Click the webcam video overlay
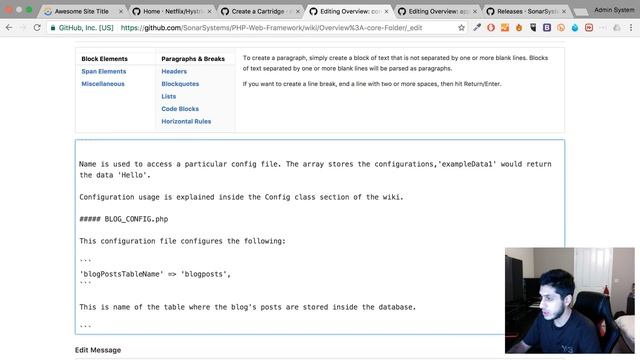 coord(569,300)
